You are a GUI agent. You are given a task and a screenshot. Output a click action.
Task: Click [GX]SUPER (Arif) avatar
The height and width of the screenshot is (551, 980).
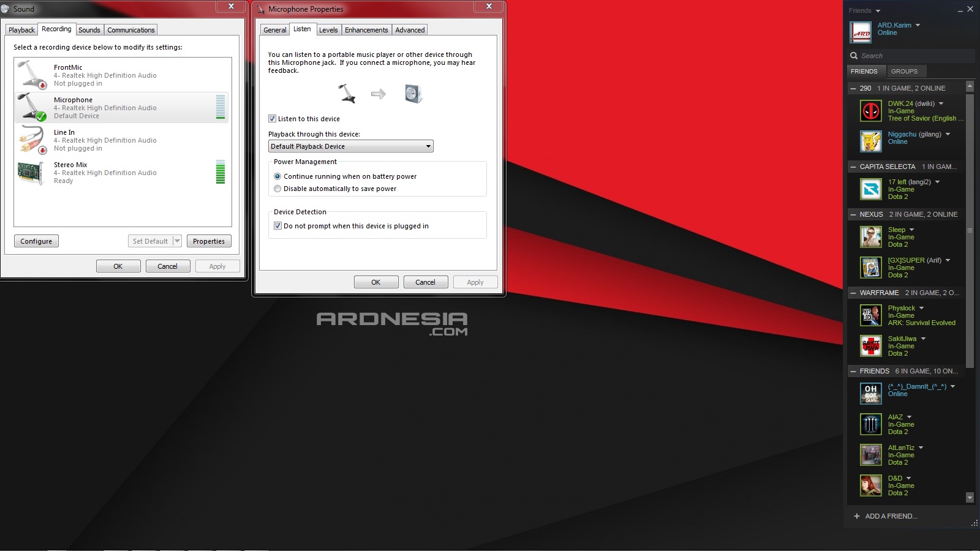point(871,268)
